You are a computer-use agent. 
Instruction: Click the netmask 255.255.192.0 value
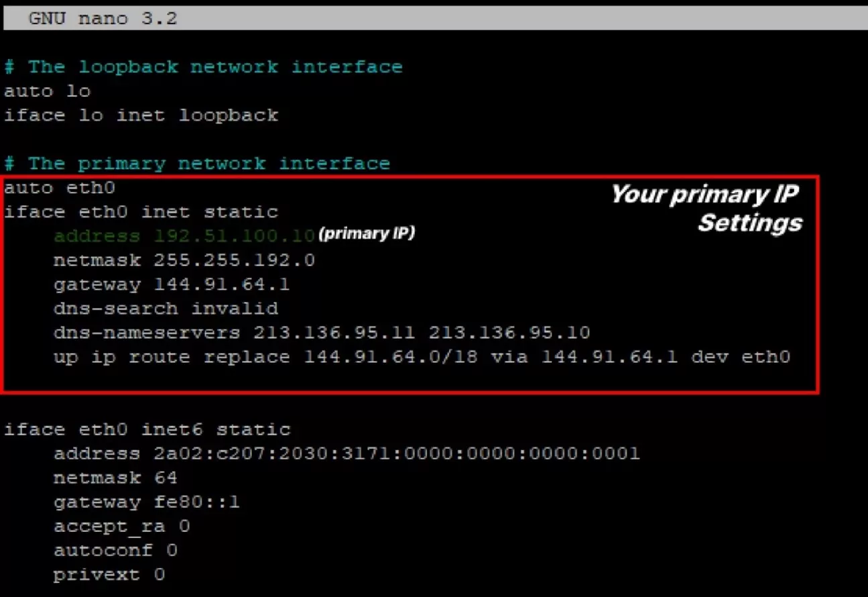coord(235,260)
